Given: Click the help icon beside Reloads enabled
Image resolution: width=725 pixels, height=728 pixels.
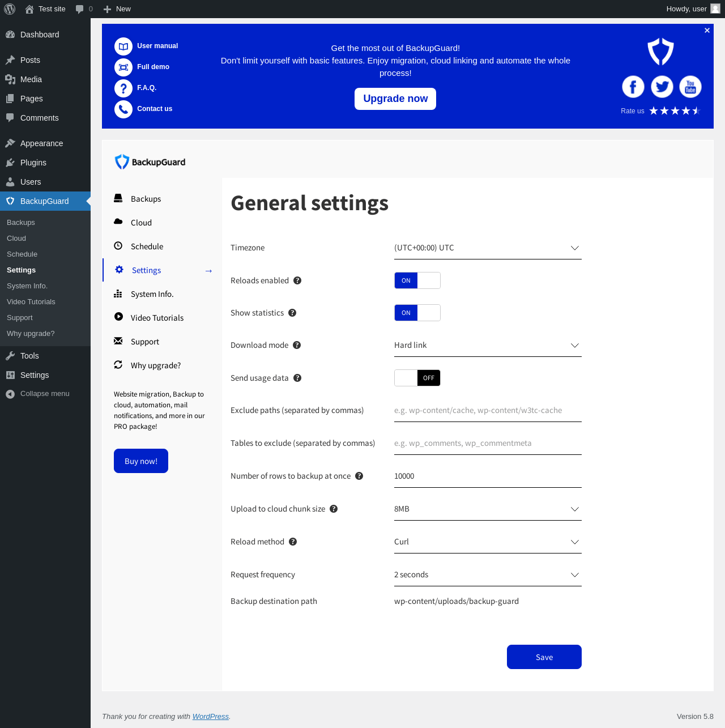Looking at the screenshot, I should coord(297,280).
